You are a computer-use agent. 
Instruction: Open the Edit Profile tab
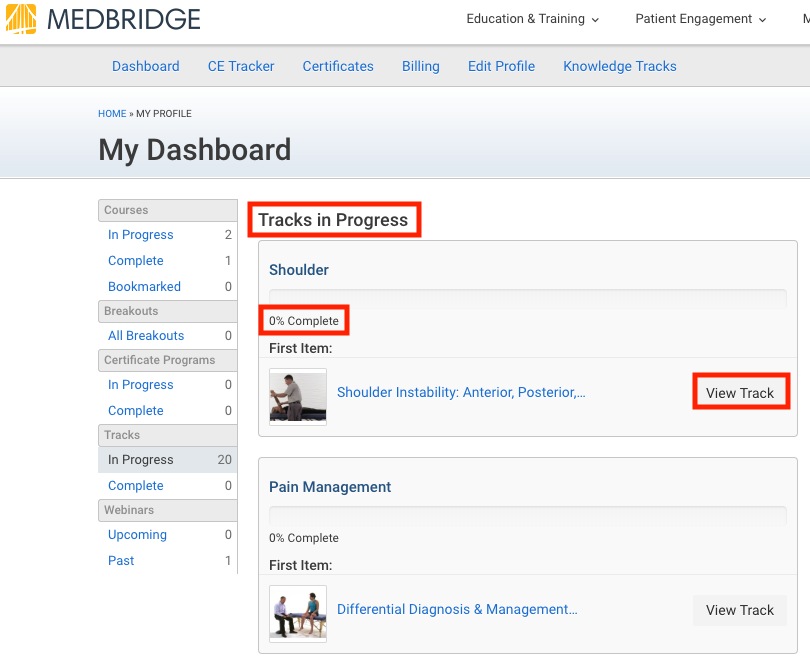click(x=501, y=66)
